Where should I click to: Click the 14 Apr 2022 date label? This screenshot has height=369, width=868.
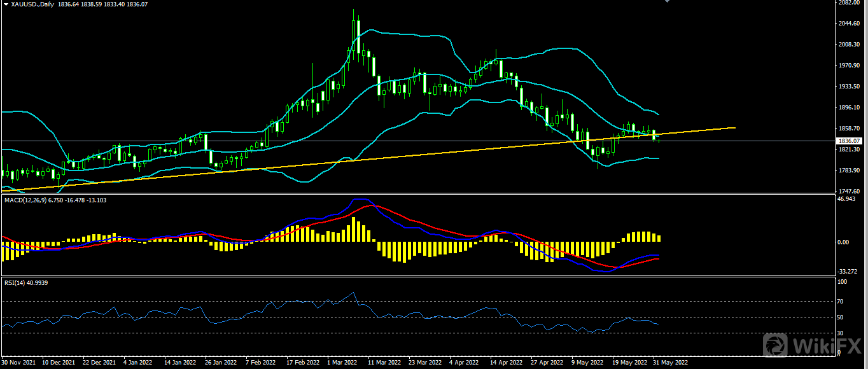tap(507, 363)
